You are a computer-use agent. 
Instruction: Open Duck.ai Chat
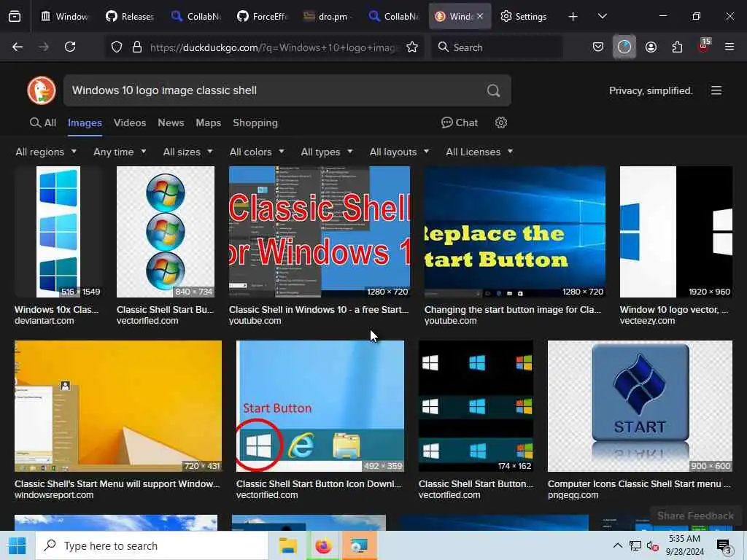point(460,122)
